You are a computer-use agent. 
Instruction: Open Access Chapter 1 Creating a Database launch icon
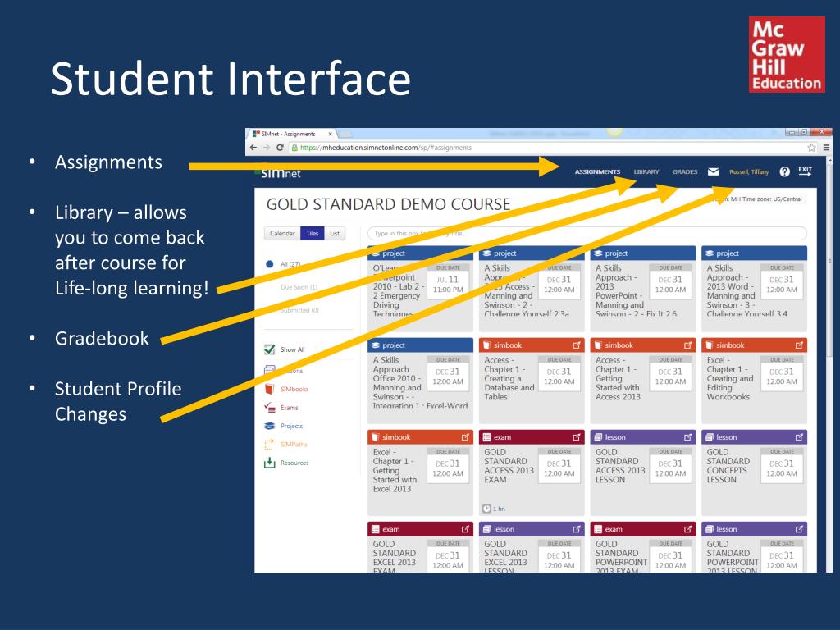click(577, 345)
